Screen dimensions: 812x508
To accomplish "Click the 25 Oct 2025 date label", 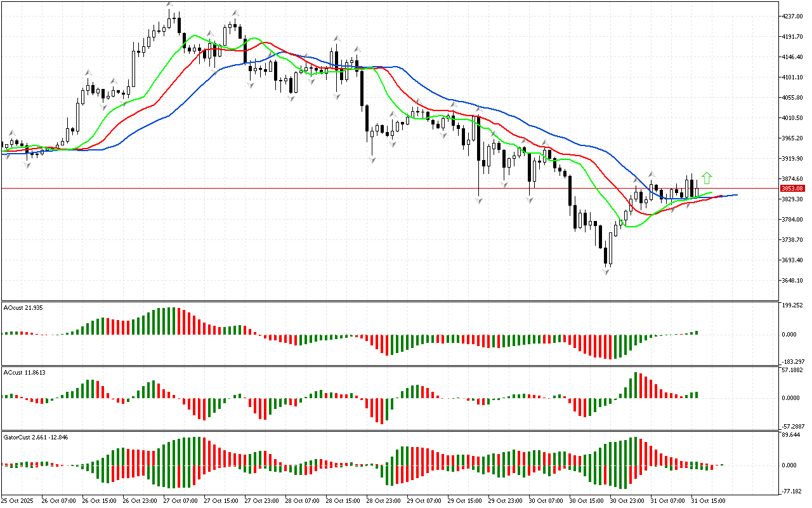I will click(18, 500).
